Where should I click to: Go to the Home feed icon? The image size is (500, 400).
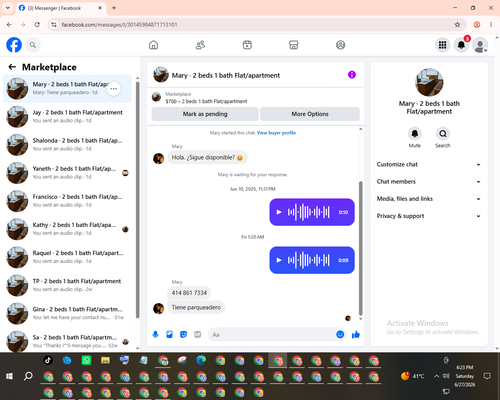(x=153, y=45)
